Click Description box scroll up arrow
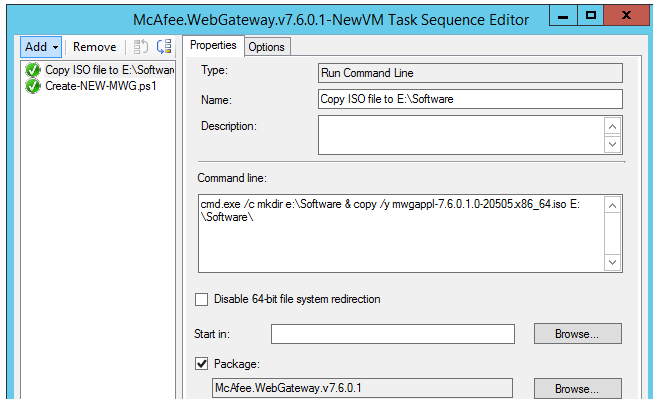The image size is (653, 399). pos(612,126)
